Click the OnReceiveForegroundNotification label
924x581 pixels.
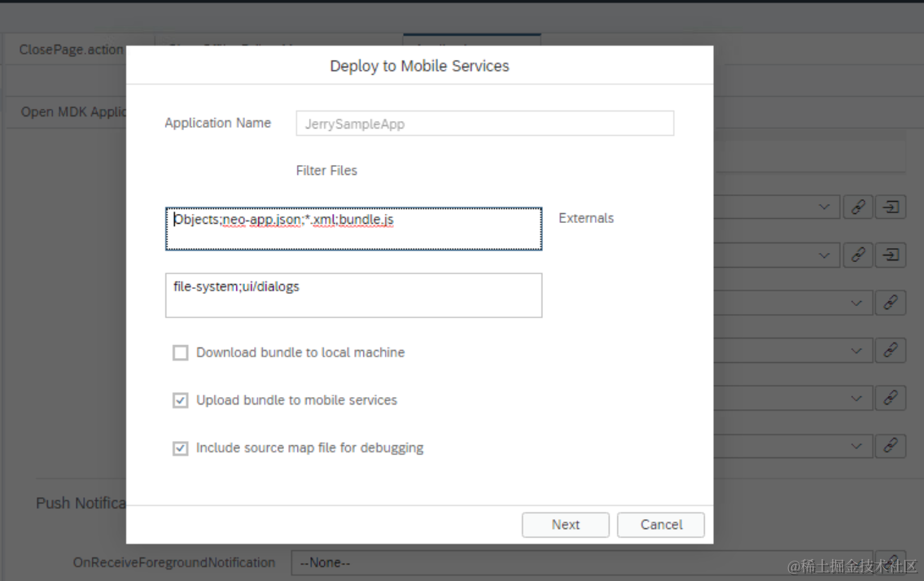pyautogui.click(x=174, y=563)
